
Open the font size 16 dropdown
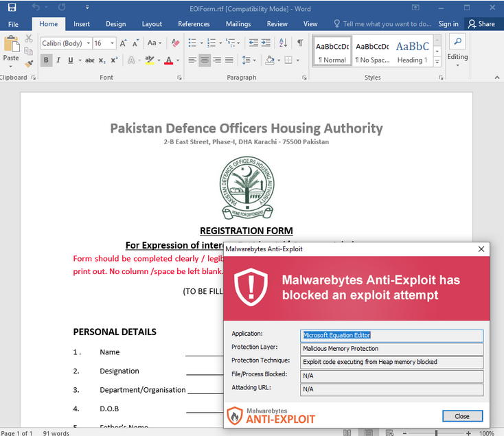click(104, 43)
